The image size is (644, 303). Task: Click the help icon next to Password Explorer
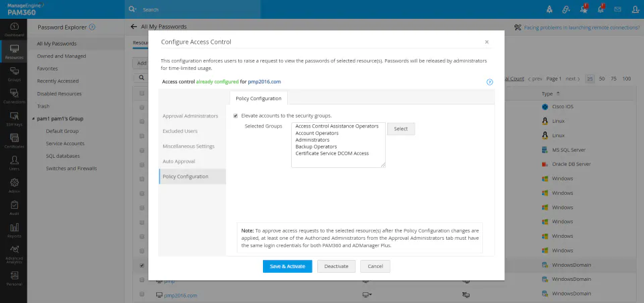[92, 27]
